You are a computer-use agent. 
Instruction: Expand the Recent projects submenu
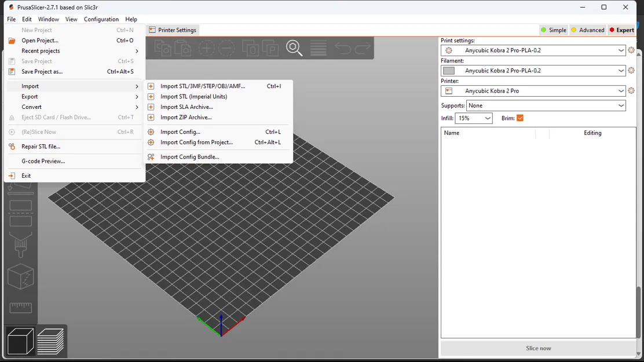[x=75, y=51]
